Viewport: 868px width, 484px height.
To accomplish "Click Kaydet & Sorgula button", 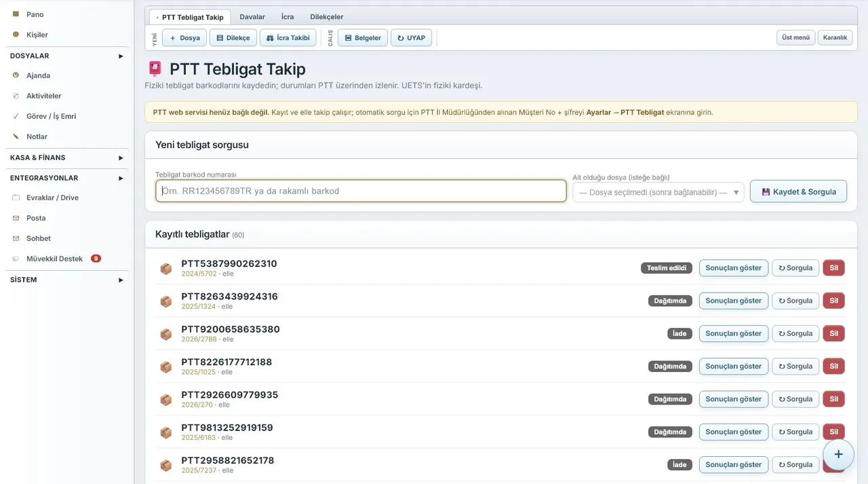I will pos(798,191).
